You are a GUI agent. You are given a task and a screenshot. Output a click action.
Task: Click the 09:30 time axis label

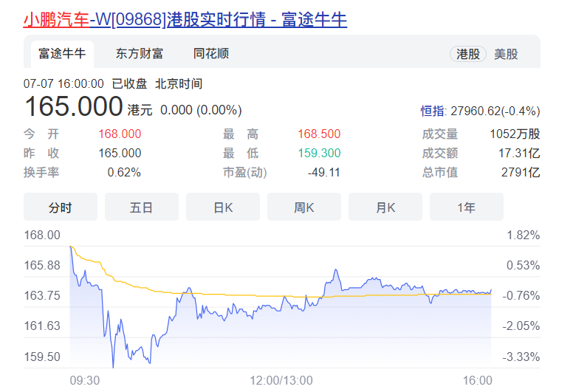pyautogui.click(x=85, y=381)
